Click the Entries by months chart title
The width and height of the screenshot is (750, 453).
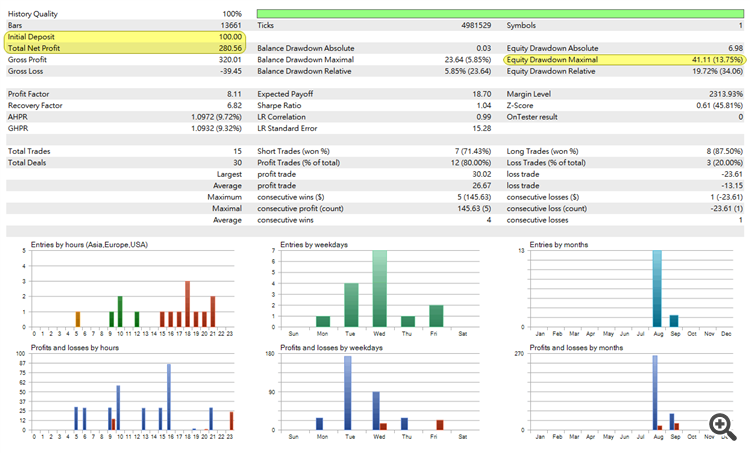click(x=559, y=245)
